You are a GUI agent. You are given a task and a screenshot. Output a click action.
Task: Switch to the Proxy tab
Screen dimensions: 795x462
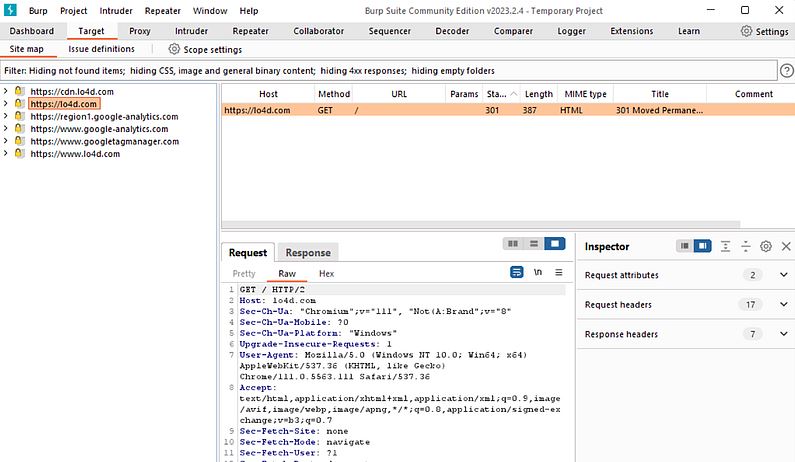[x=139, y=31]
